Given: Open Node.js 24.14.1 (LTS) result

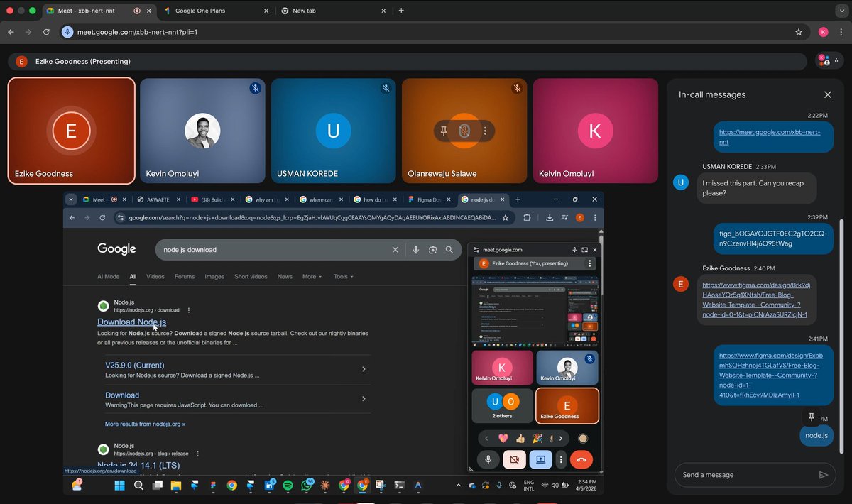Looking at the screenshot, I should coord(138,465).
